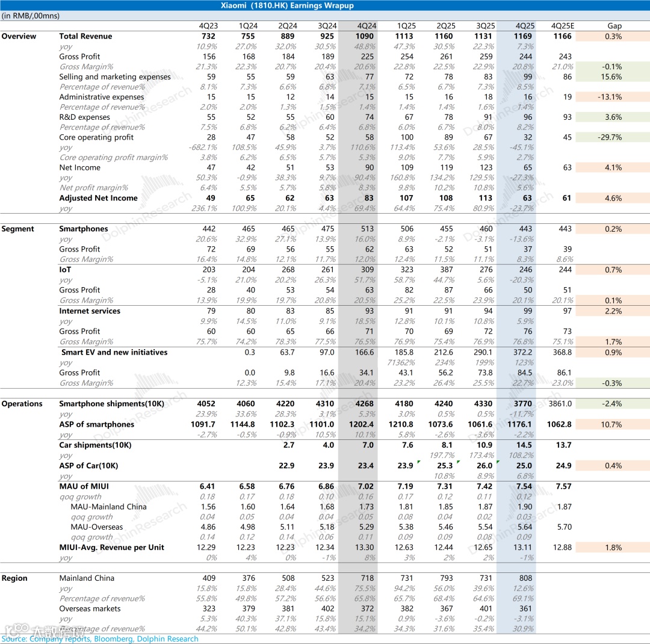Click the "Core operating profit" row label

point(96,137)
